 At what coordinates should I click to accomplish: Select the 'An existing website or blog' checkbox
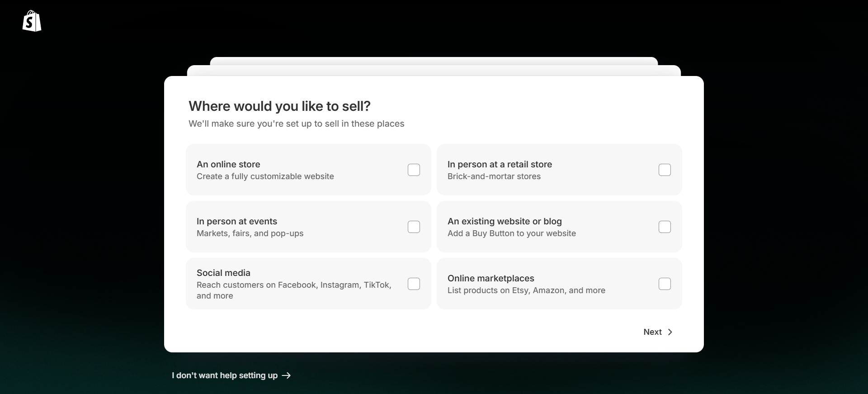point(665,227)
